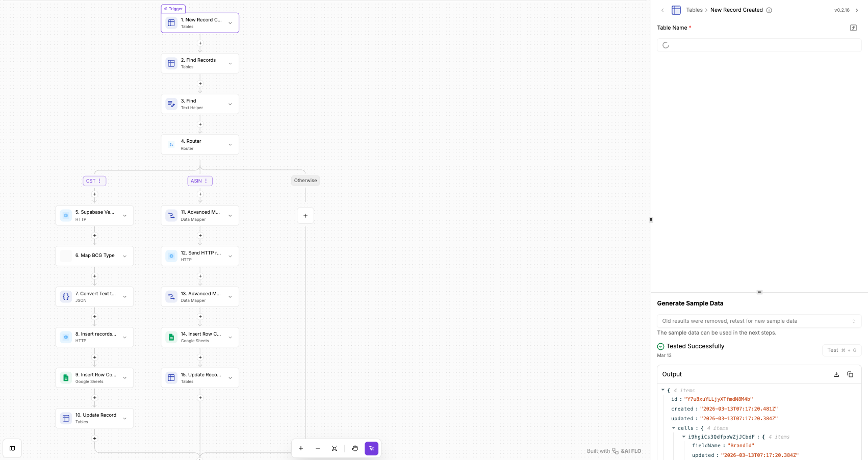Click the id value "Y7u8xuYLLjyXTfmdN8M4b"
868x460 pixels.
pos(718,399)
